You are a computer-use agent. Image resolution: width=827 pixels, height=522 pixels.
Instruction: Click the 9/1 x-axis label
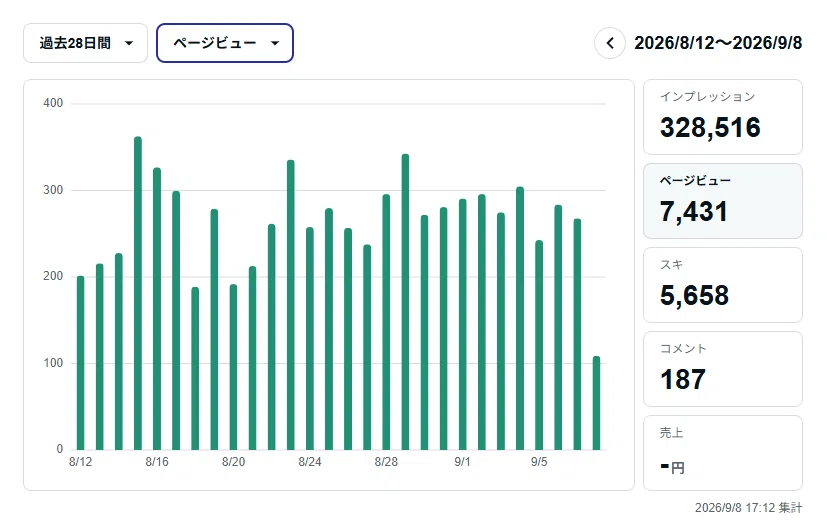(463, 462)
